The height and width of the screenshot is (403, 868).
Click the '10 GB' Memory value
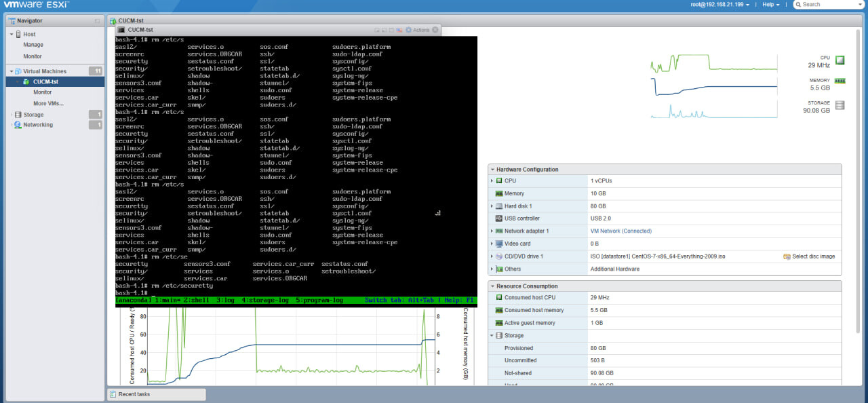(598, 193)
